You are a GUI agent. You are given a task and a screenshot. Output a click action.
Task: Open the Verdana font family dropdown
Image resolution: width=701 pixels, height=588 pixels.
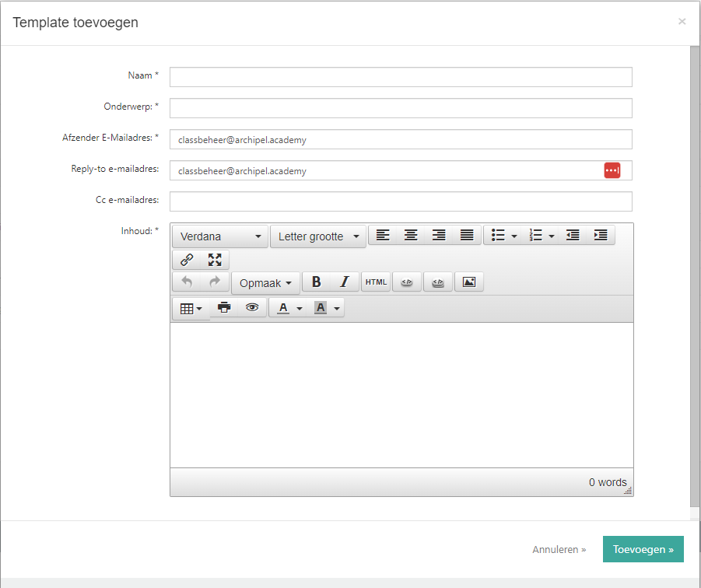tap(220, 236)
